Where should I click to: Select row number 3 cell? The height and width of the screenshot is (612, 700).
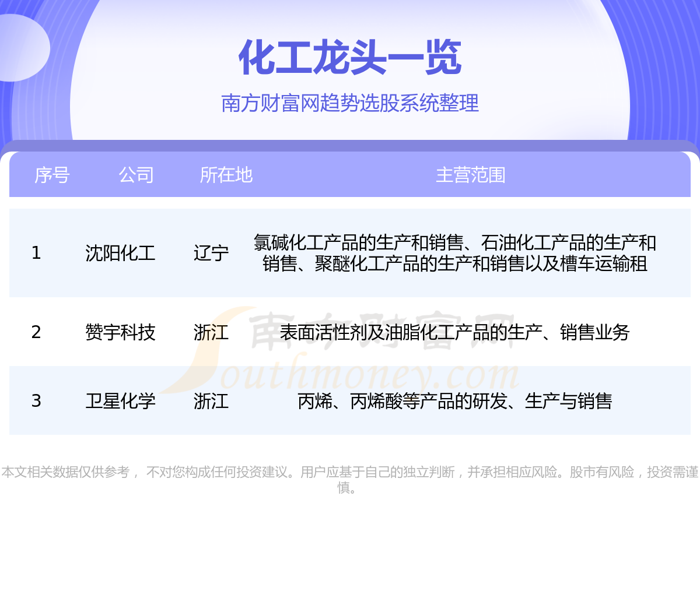click(x=36, y=401)
